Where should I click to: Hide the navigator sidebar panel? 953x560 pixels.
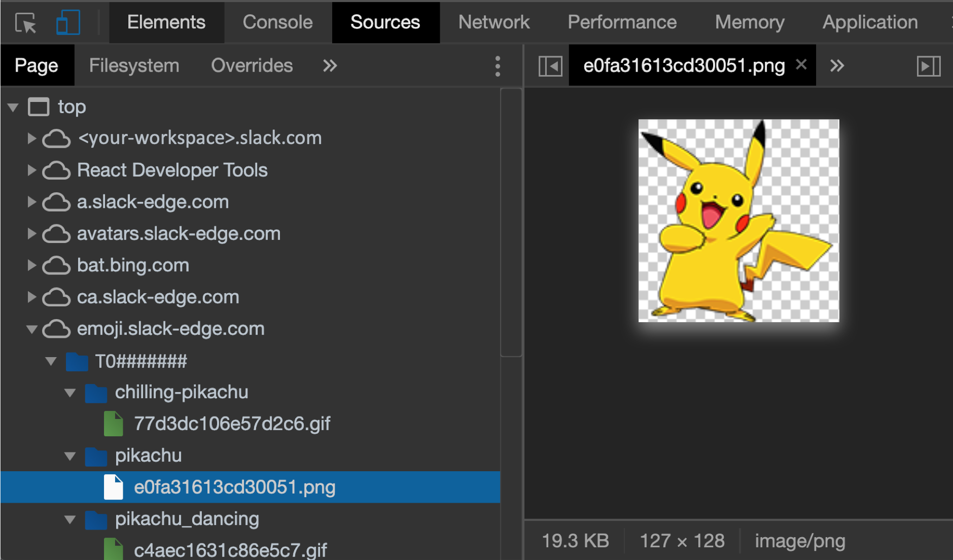[550, 66]
